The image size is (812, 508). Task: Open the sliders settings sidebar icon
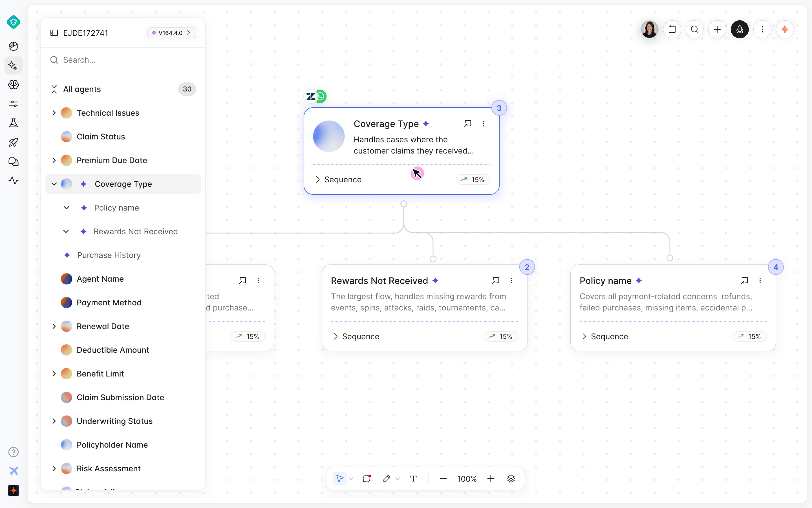14,104
